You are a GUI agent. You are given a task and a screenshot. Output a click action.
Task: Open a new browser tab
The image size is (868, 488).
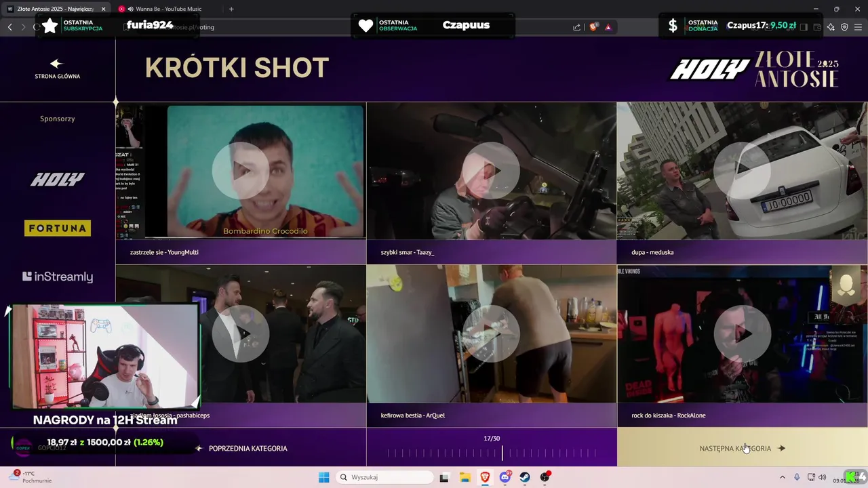pyautogui.click(x=231, y=9)
